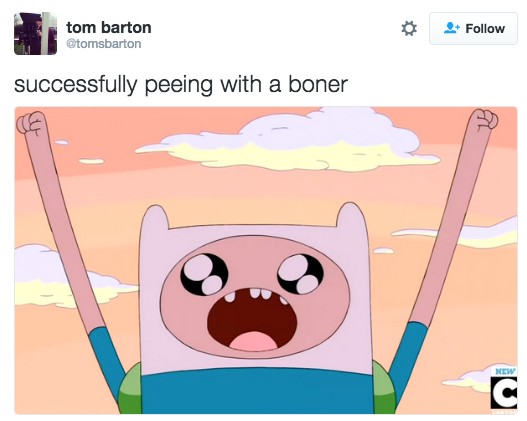Viewport: 527px width, 421px height.
Task: Click Finn's white hat ear on left
Action: pos(154,219)
